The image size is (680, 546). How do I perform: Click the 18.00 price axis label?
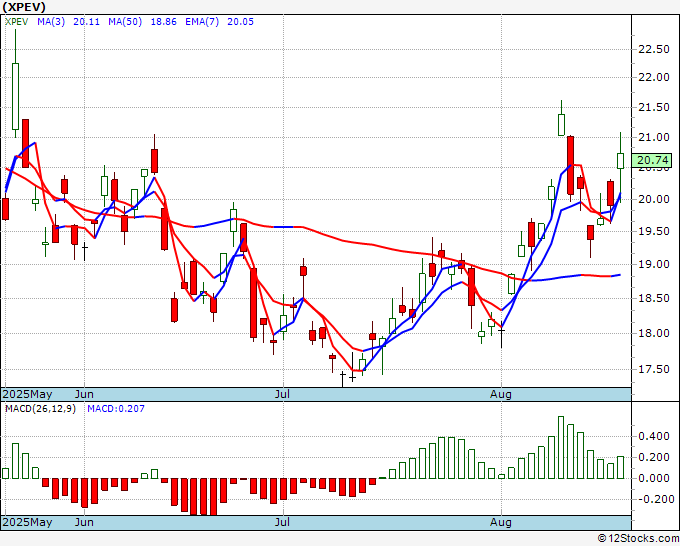(x=654, y=333)
